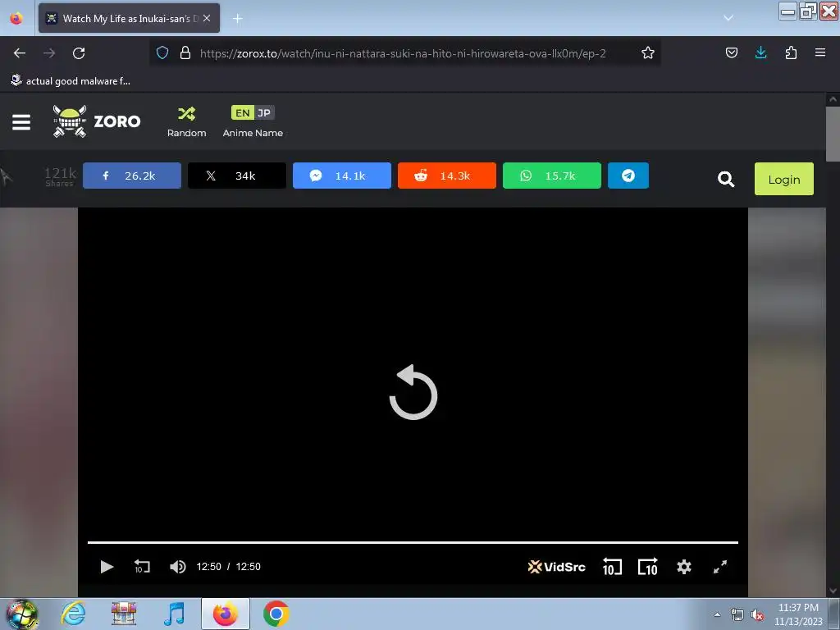
Task: Share on X 34k button
Action: tap(237, 176)
